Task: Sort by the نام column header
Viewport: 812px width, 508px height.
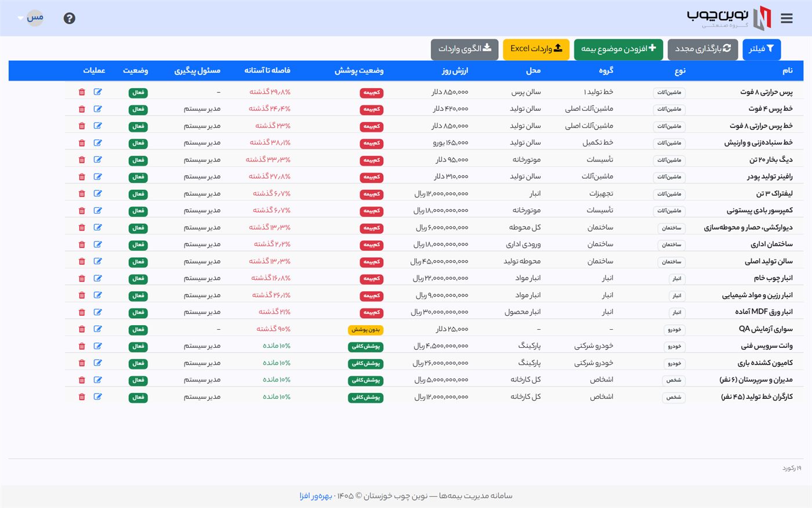Action: [x=787, y=71]
